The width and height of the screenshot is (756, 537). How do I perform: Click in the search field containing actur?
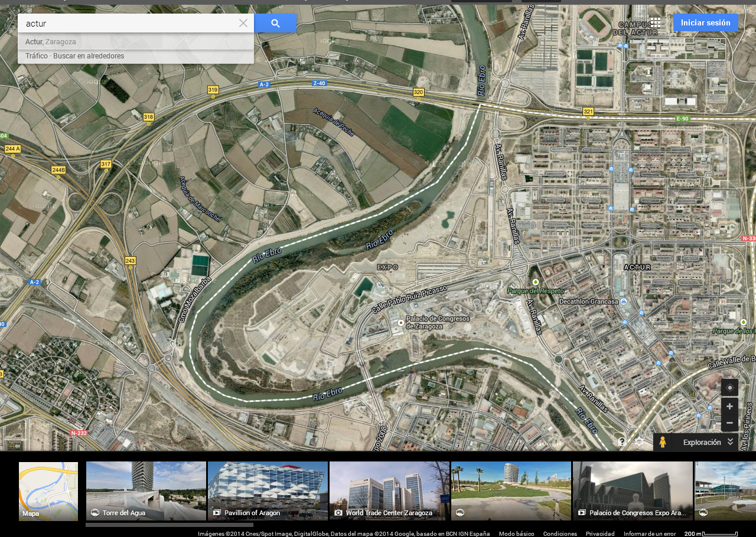(130, 24)
